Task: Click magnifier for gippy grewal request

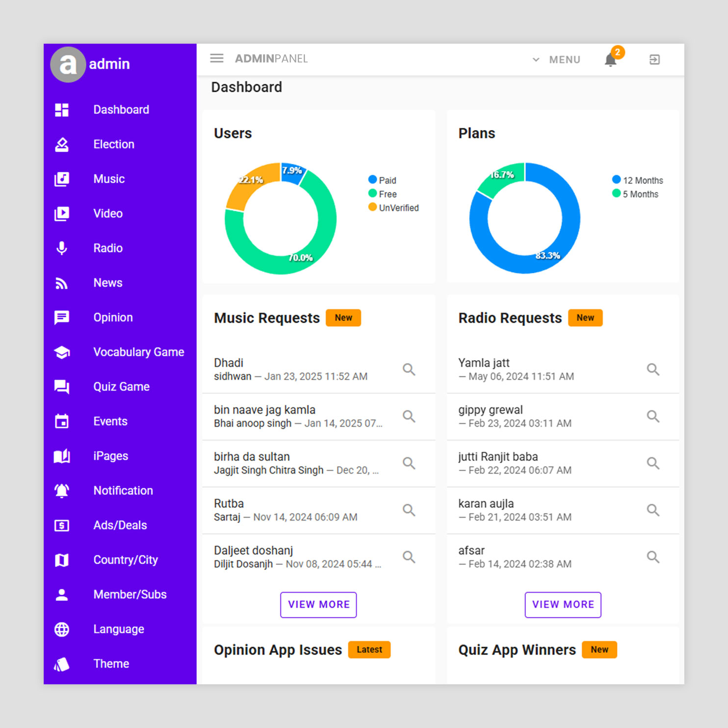Action: (653, 416)
